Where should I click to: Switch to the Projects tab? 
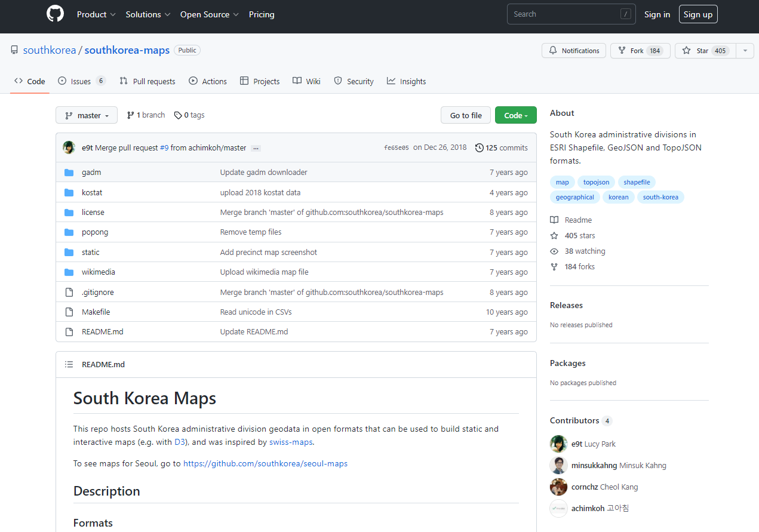pyautogui.click(x=260, y=81)
